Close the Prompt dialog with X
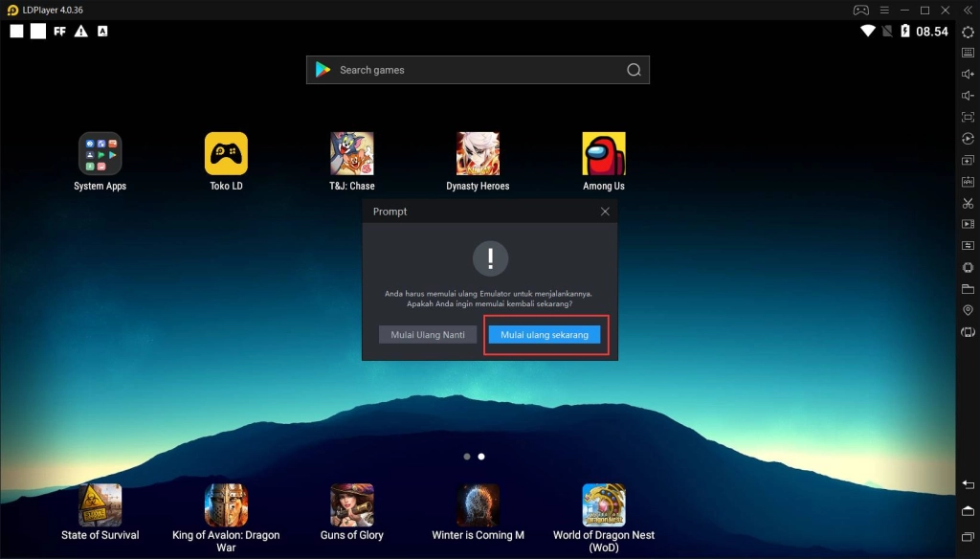 click(x=605, y=212)
